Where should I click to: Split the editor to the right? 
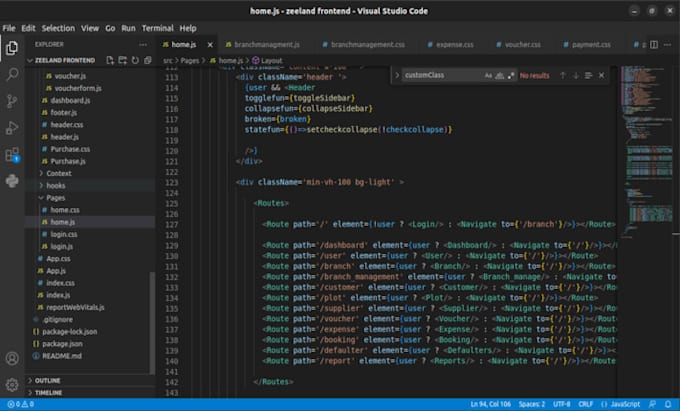pyautogui.click(x=654, y=45)
